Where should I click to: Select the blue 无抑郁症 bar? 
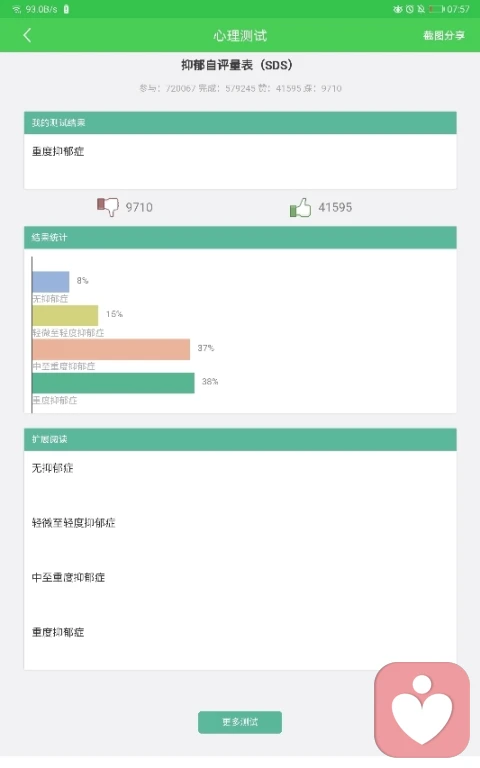point(51,282)
